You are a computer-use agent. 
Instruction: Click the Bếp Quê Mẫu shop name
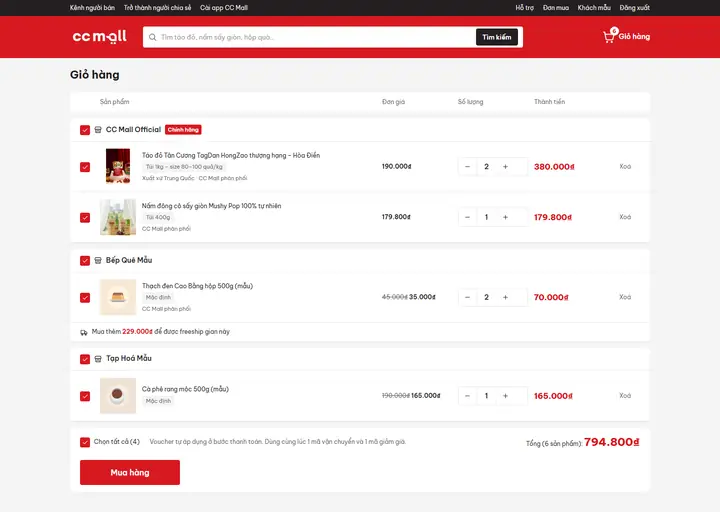[x=129, y=260]
